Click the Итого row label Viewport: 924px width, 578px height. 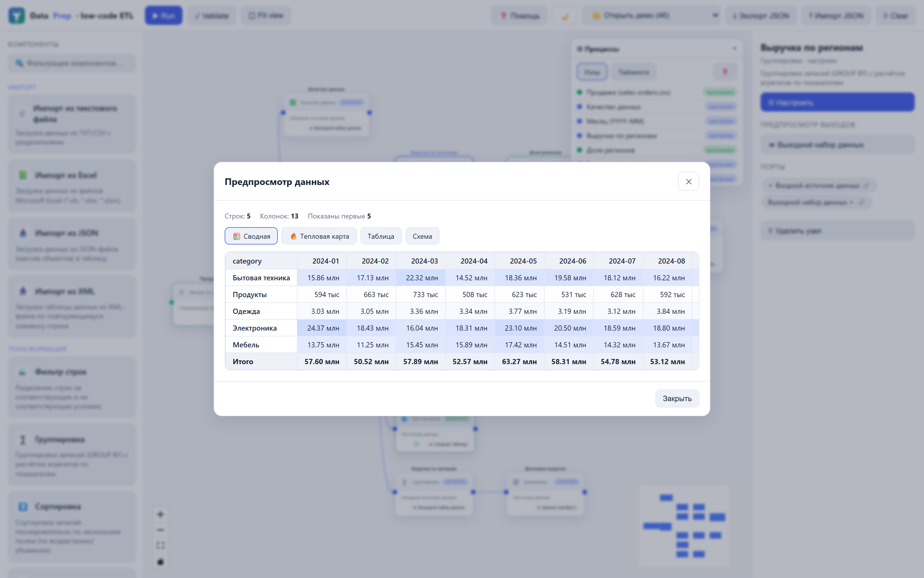(x=261, y=362)
